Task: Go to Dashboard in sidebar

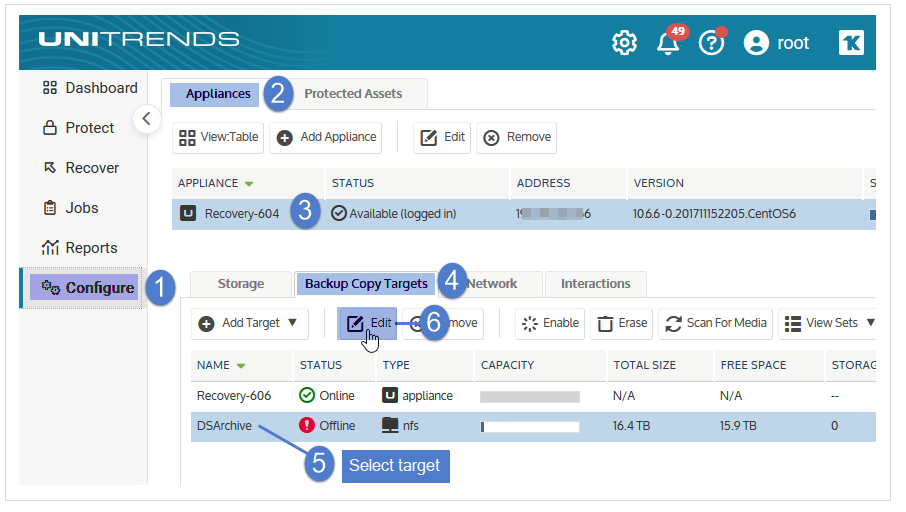Action: click(x=90, y=88)
